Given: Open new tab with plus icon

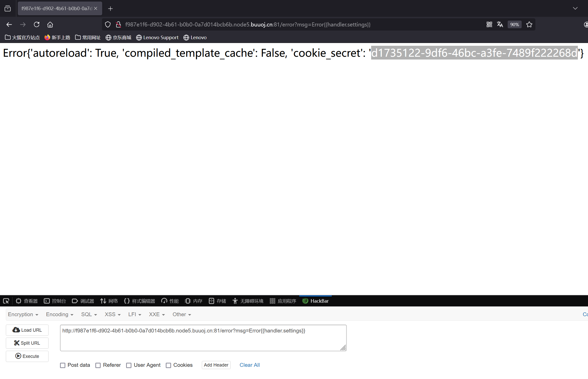Looking at the screenshot, I should click(x=110, y=9).
